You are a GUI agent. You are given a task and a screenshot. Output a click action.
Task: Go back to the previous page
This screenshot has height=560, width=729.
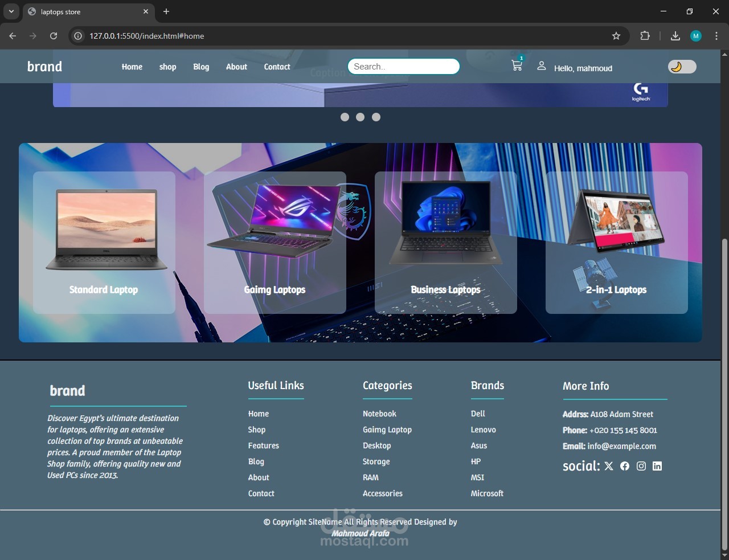point(13,36)
